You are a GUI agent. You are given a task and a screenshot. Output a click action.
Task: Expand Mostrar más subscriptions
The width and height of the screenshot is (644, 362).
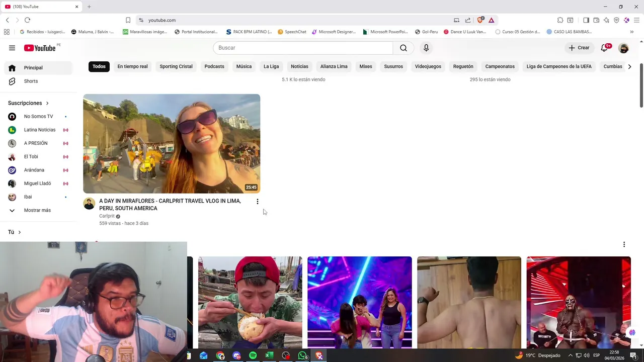39,210
